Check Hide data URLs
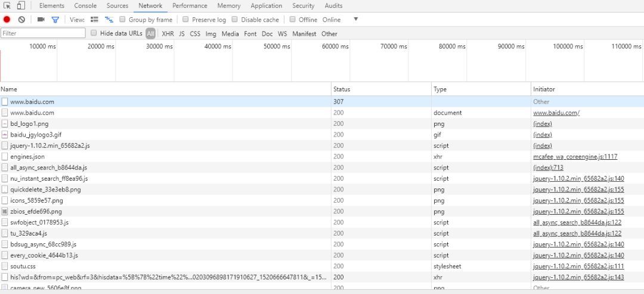The width and height of the screenshot is (644, 294). (x=94, y=33)
